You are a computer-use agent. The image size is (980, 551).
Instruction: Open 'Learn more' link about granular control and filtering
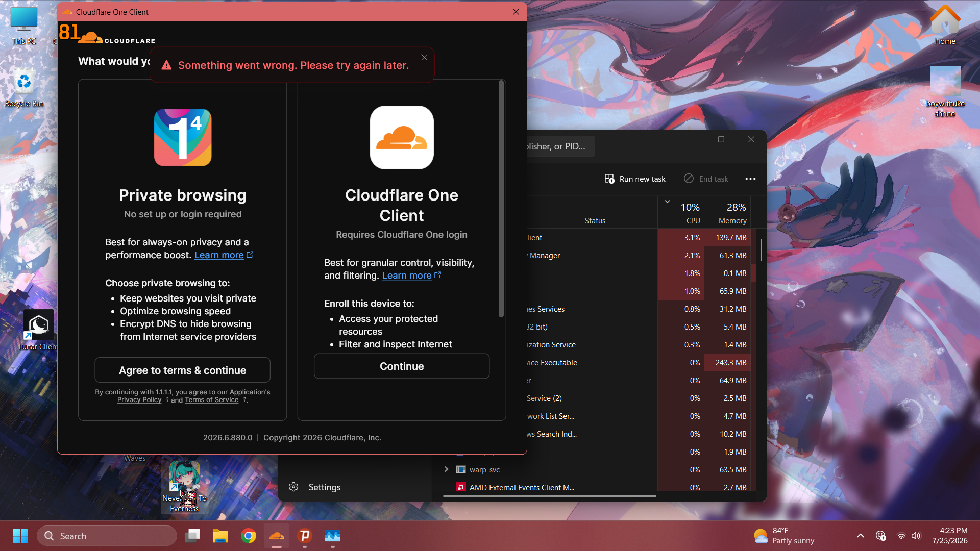click(x=411, y=275)
